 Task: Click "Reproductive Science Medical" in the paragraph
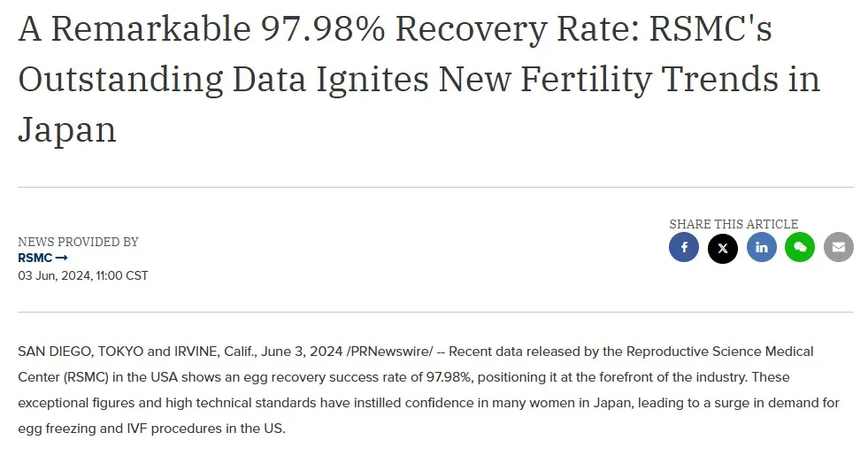(719, 352)
